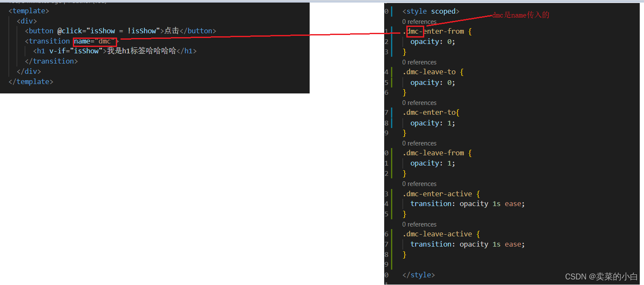
Task: Click opacity: 1 inside the .dmc-enter-to rule
Action: 433,123
